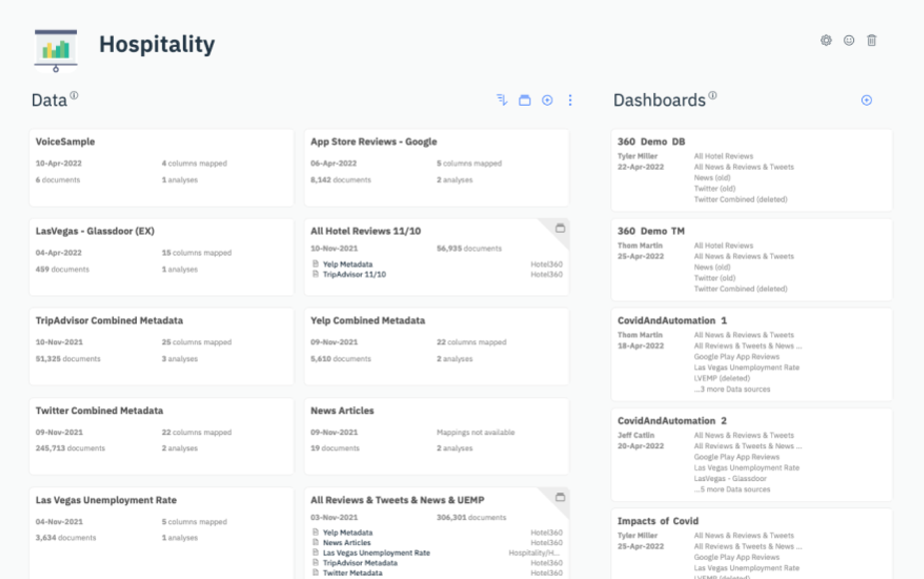Click Las Vegas Unemployment Rate source entry

pyautogui.click(x=376, y=552)
